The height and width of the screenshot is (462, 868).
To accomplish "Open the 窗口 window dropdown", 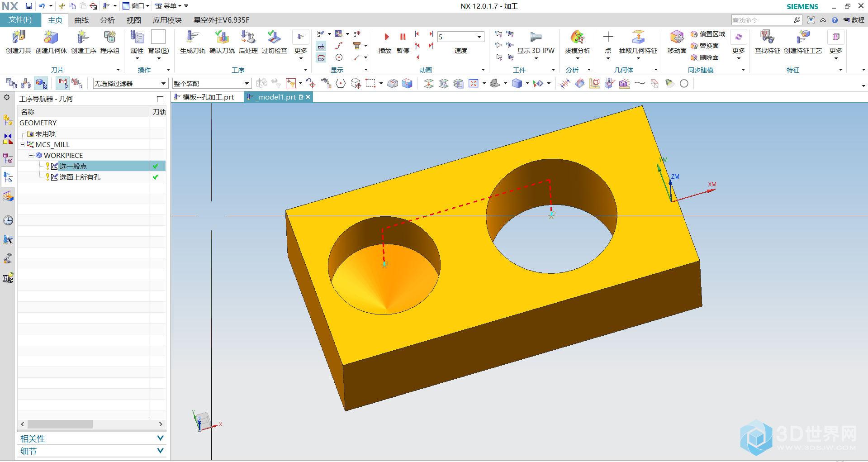I will [x=136, y=6].
